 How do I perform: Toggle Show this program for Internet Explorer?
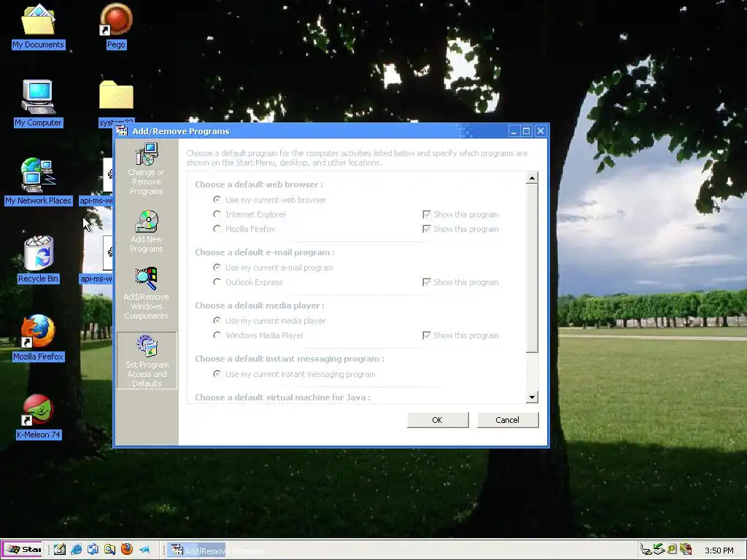coord(461,214)
